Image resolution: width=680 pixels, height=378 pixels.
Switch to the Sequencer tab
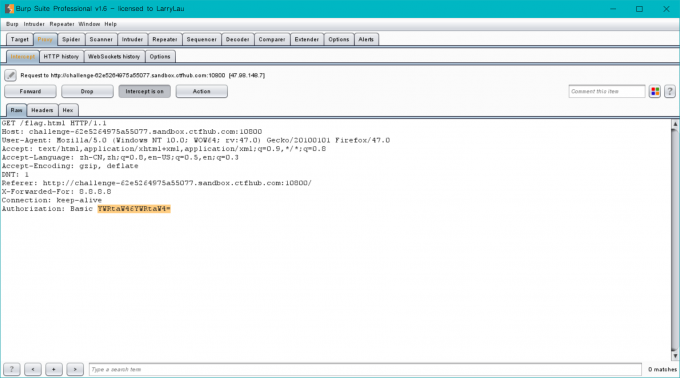click(202, 39)
